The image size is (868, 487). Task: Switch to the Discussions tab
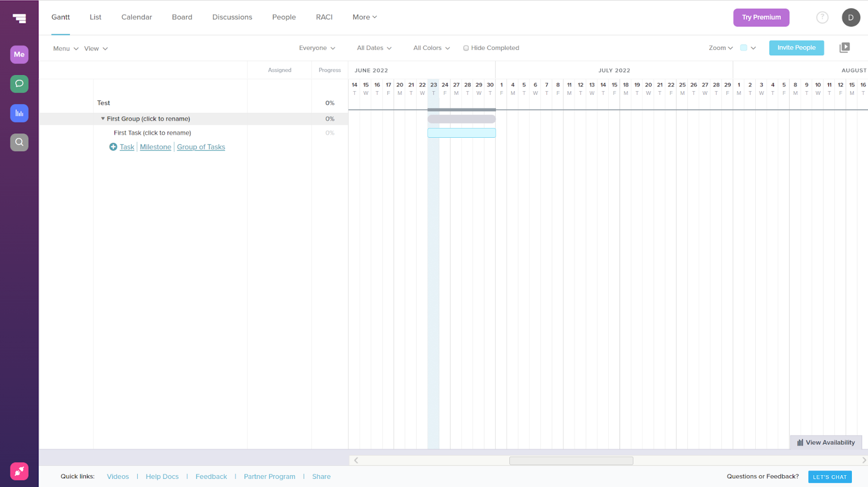232,17
